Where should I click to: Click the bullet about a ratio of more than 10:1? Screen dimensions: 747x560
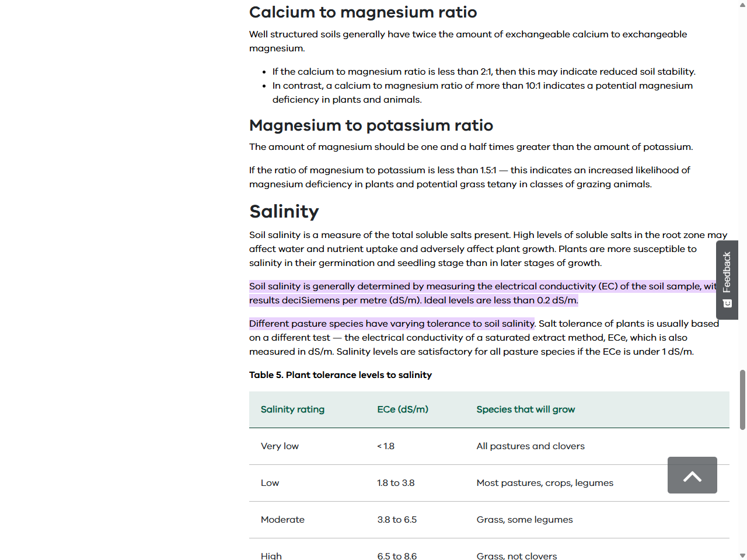(483, 93)
